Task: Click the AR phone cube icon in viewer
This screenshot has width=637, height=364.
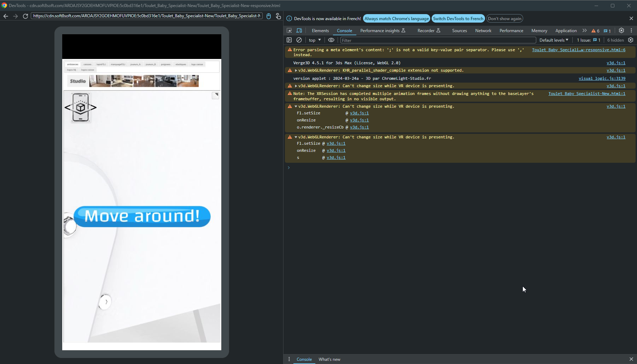Action: [x=81, y=107]
